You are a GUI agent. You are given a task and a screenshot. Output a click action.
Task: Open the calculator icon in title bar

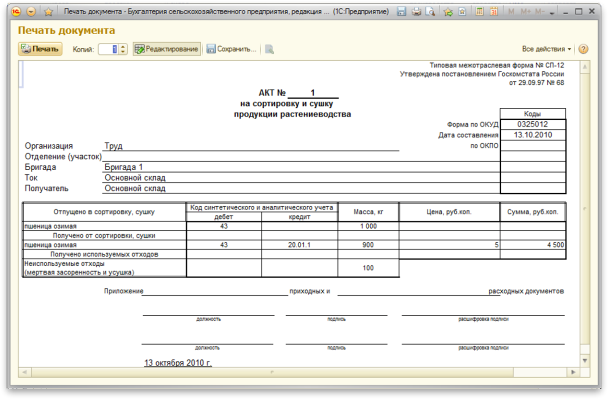(480, 12)
